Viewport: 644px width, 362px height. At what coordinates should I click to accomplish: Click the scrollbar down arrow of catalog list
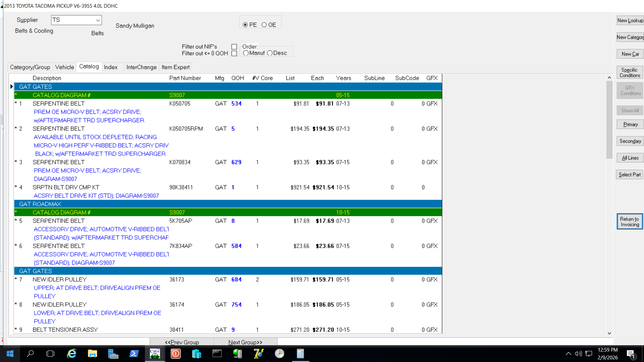pyautogui.click(x=609, y=333)
